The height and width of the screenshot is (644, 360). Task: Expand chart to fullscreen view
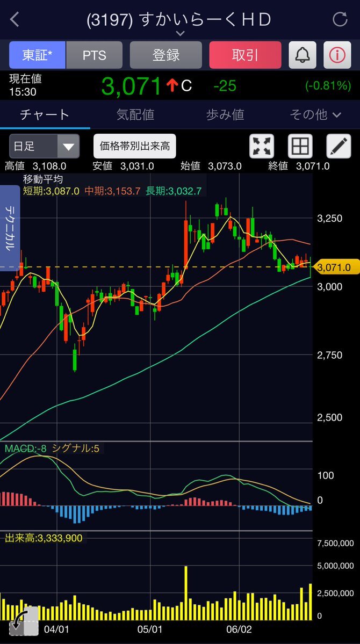point(262,146)
